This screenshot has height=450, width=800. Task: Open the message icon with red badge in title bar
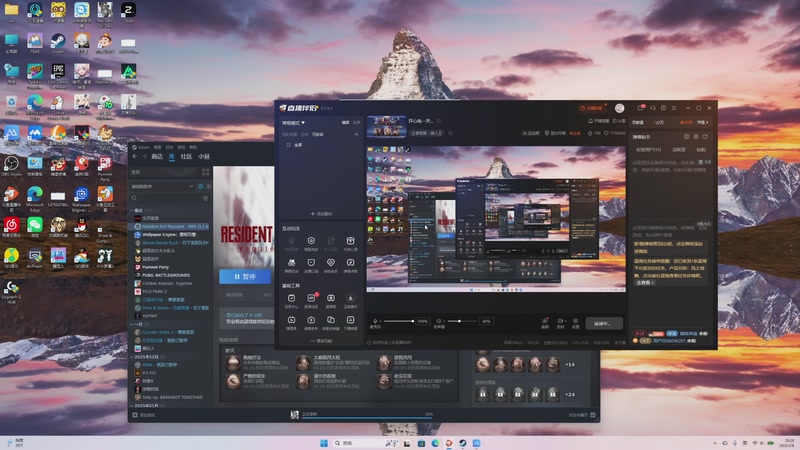[641, 108]
